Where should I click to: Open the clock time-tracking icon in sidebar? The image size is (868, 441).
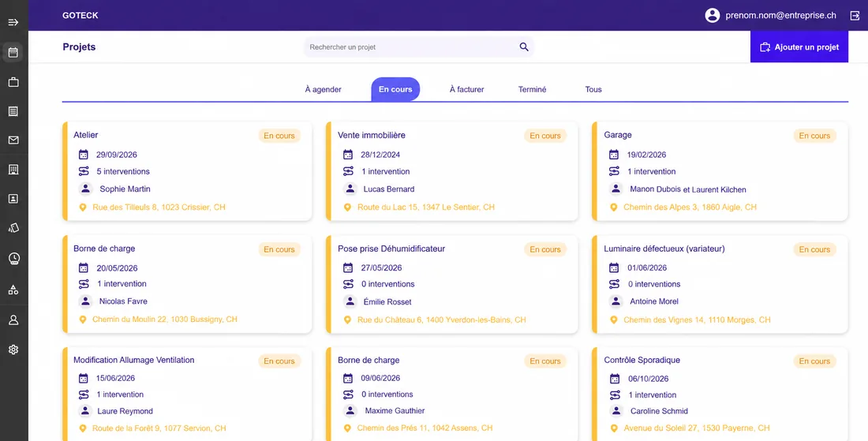pyautogui.click(x=14, y=258)
